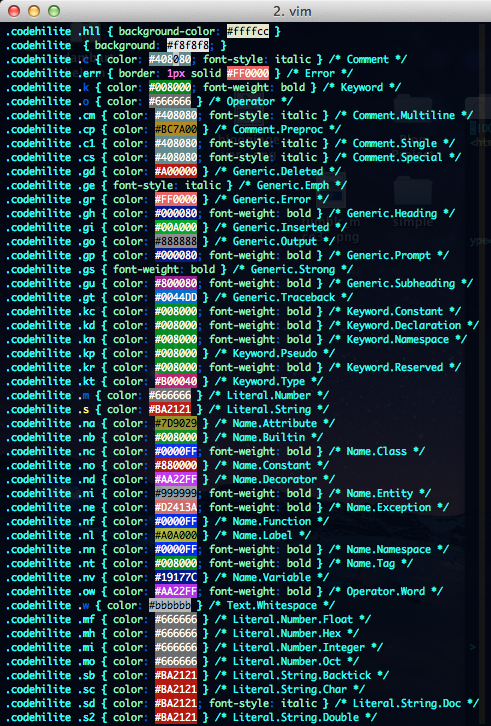Screen dimensions: 491x726
Task: Click the red close window button
Action: 14,11
